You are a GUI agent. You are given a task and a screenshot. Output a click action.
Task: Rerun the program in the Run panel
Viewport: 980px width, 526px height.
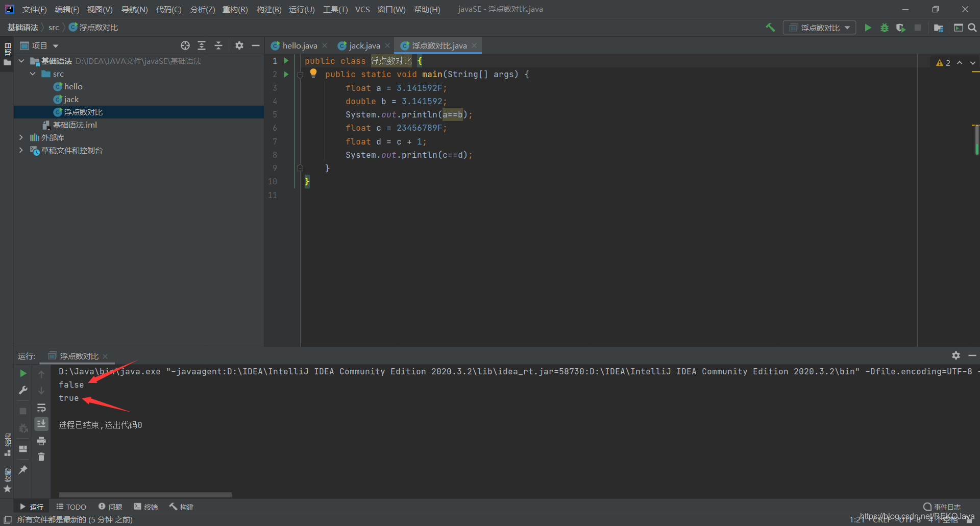tap(23, 374)
